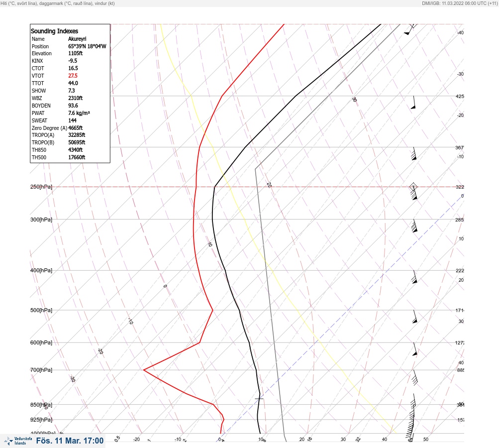
Task: Click the wind barb at 500 hPa level
Action: 414,317
